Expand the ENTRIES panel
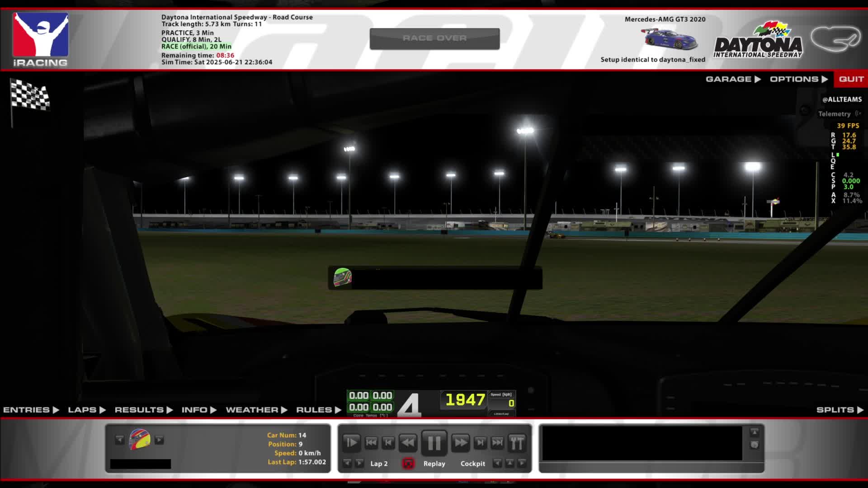Image resolution: width=868 pixels, height=488 pixels. [31, 410]
